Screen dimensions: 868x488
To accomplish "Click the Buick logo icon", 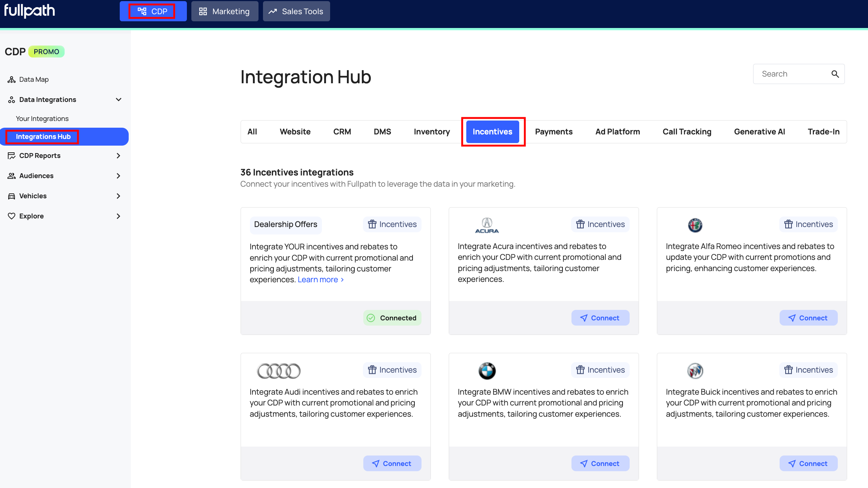I will [x=695, y=371].
